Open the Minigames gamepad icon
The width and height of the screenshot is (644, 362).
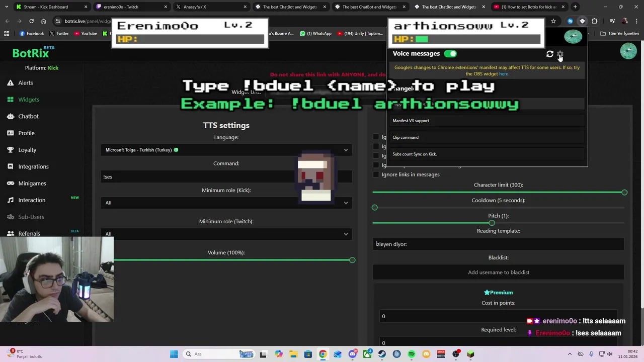(11, 184)
